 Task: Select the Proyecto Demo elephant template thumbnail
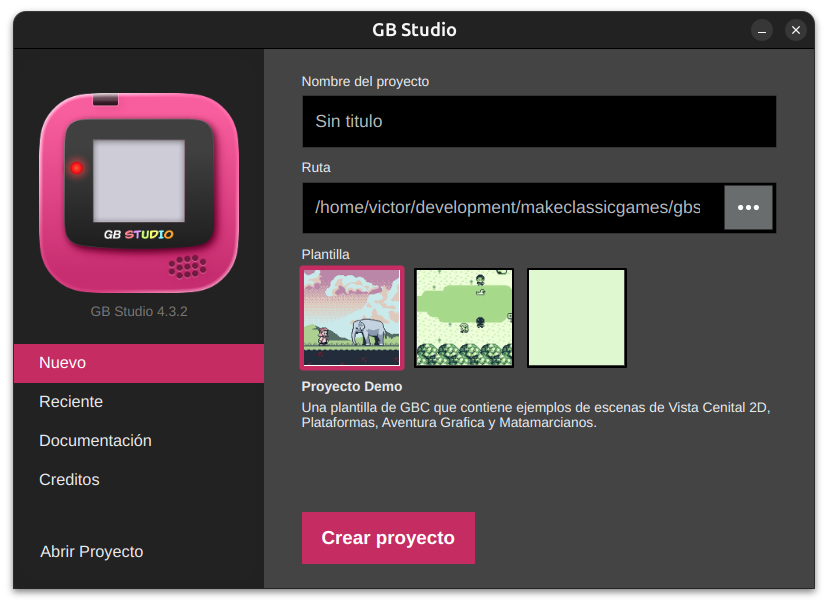(x=352, y=318)
